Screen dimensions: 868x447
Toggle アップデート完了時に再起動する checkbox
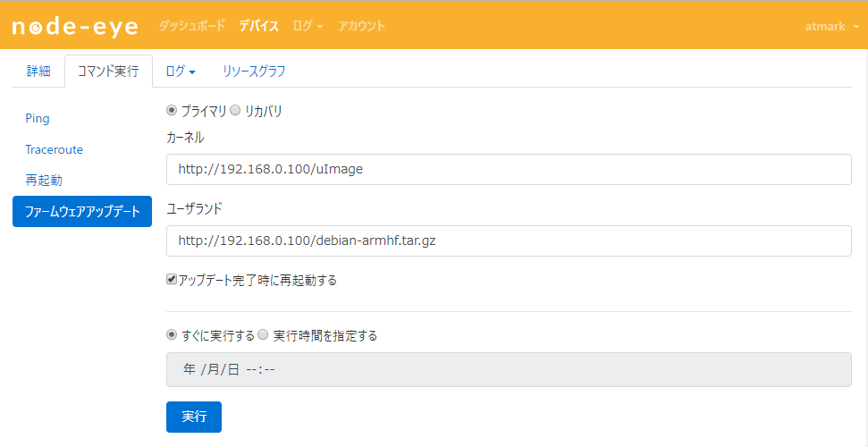pos(172,280)
